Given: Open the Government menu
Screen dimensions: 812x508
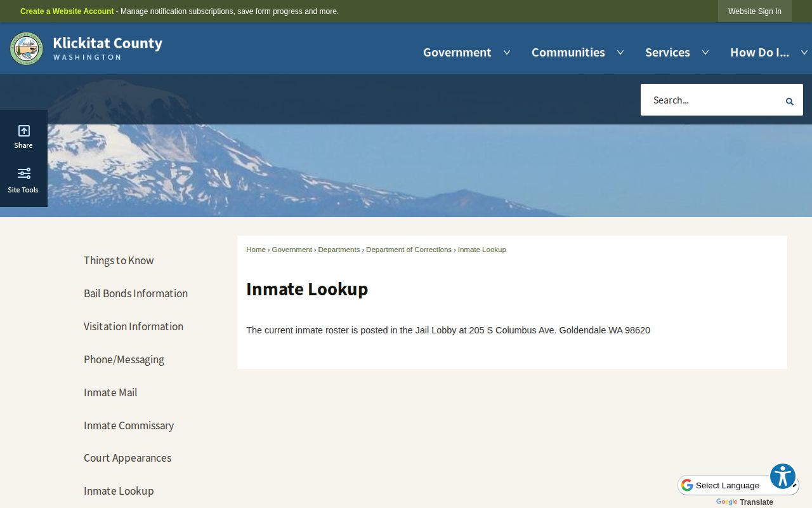Looking at the screenshot, I should [x=457, y=53].
